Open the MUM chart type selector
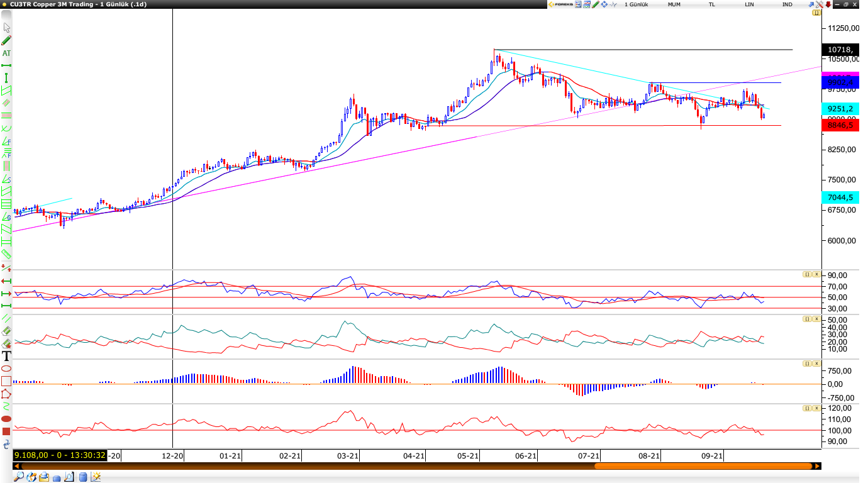The image size is (868, 483). (x=674, y=4)
